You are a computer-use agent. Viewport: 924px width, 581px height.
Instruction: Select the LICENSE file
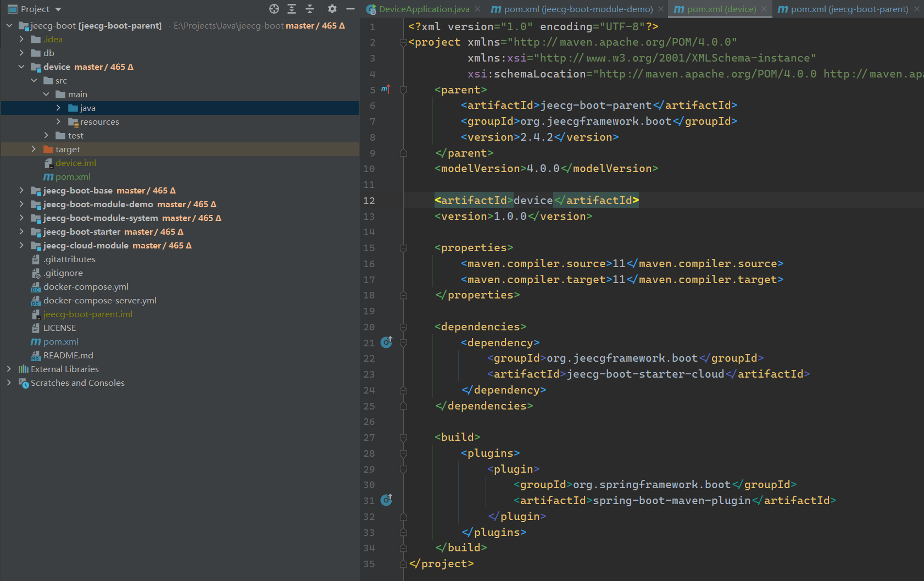pos(59,328)
